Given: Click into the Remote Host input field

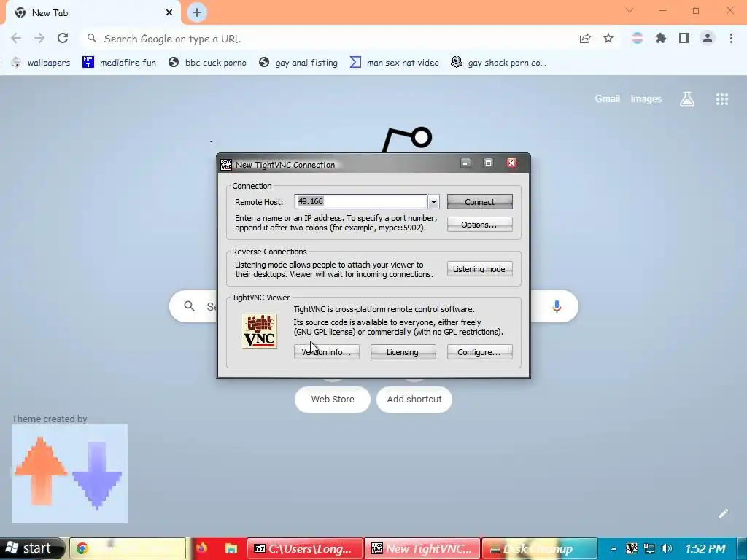Looking at the screenshot, I should click(x=360, y=201).
